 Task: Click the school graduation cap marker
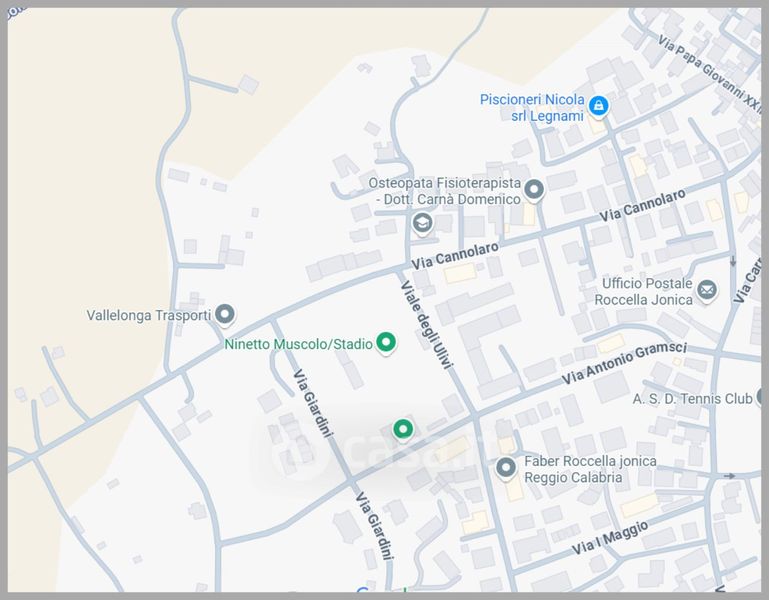tap(422, 222)
